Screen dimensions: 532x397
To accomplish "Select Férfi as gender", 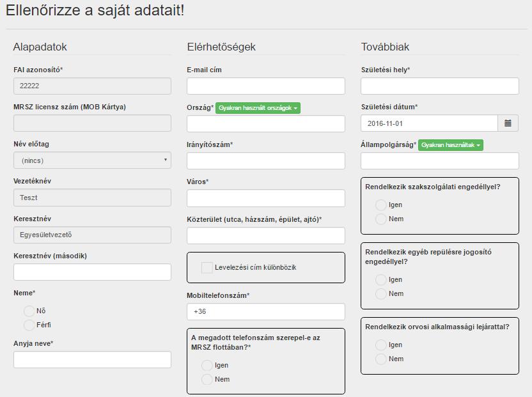I will click(x=29, y=325).
